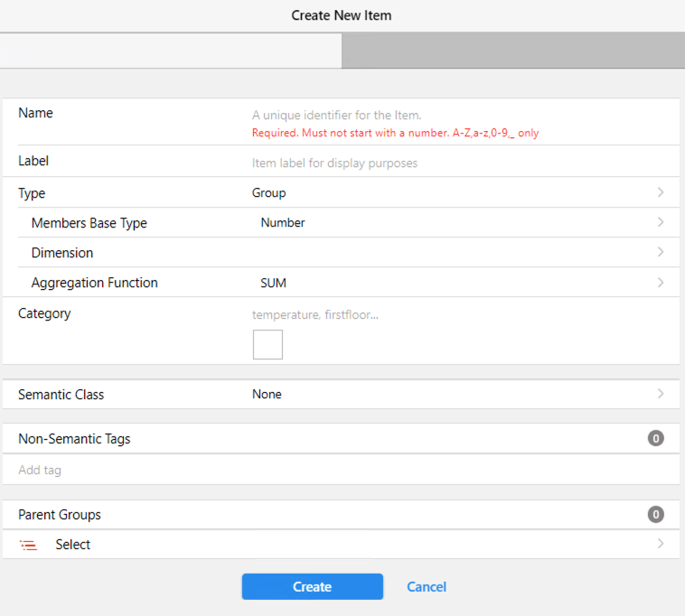685x616 pixels.
Task: Click the Semantic Class row chevron
Action: [661, 394]
